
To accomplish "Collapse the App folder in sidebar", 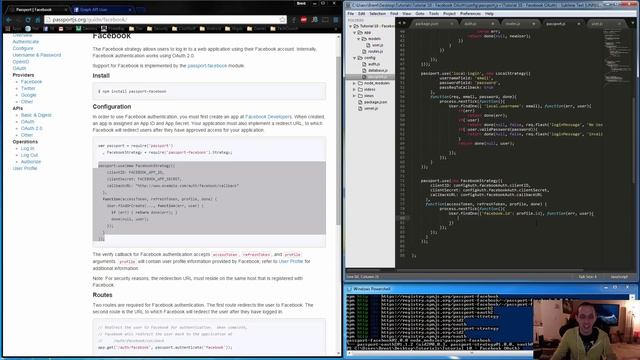I will 355,32.
